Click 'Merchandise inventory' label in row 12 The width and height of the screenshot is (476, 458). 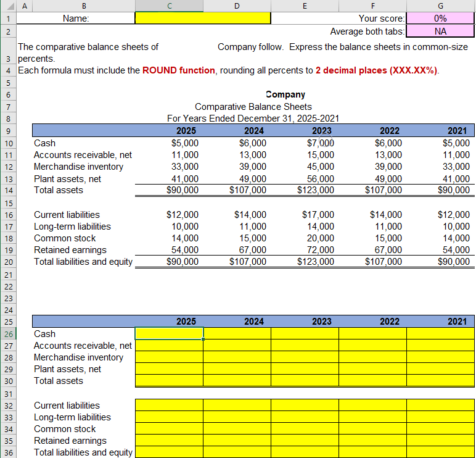click(78, 167)
